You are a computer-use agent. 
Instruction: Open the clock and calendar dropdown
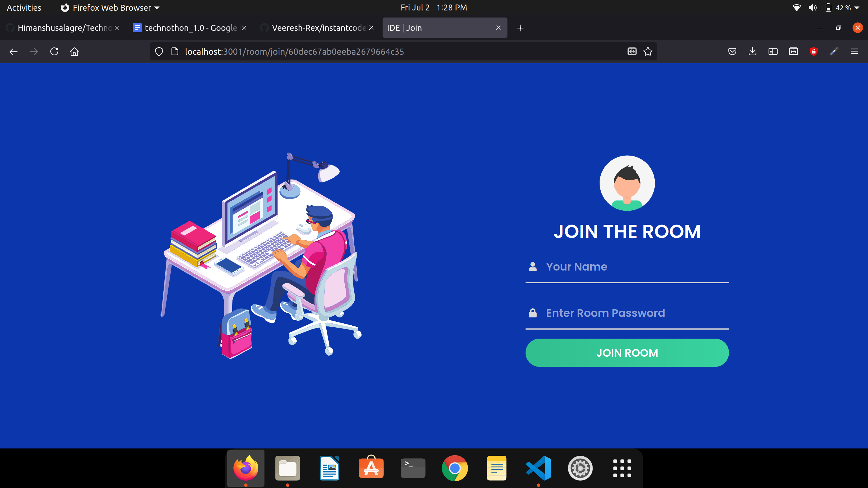434,7
